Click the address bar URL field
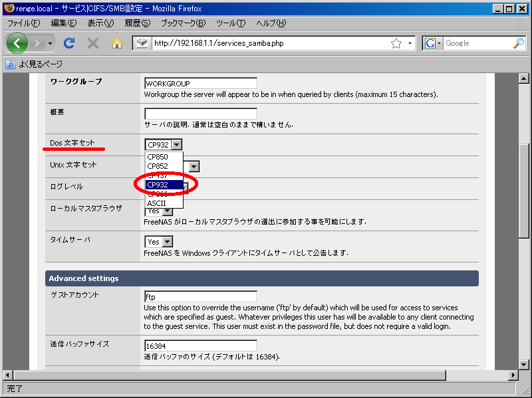 271,43
